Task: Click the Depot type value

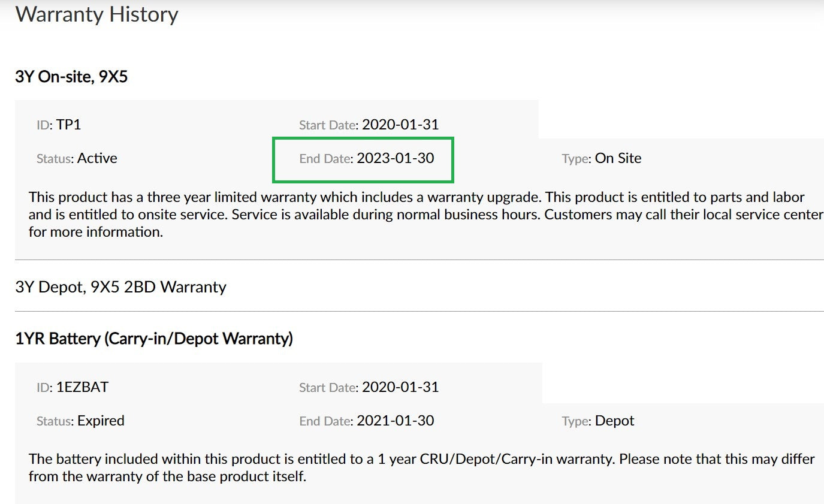Action: [x=614, y=421]
